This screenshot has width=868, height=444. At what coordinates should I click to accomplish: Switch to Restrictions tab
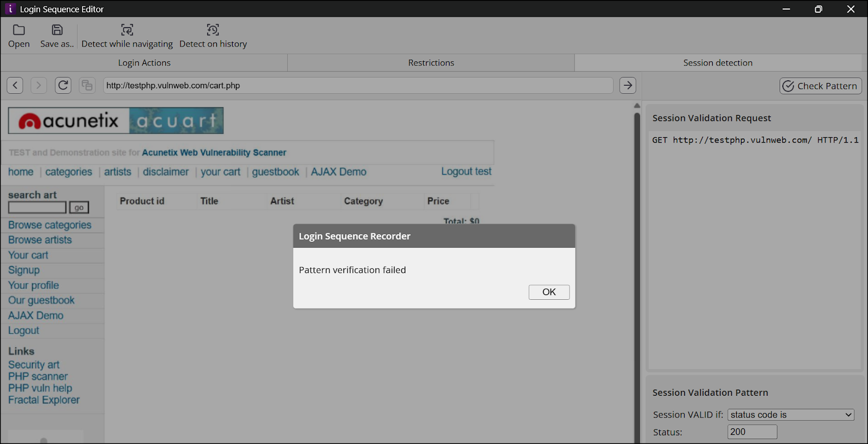[x=431, y=63]
